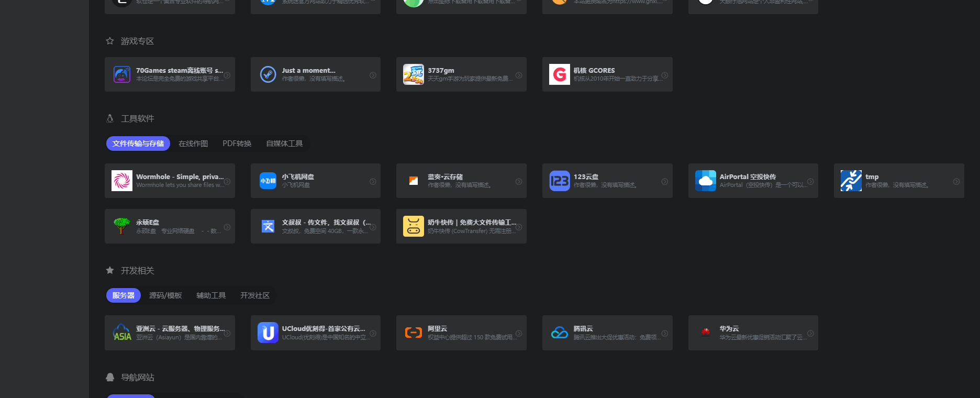This screenshot has height=398, width=980.
Task: Click the penguin icon beside 工具软件
Action: (110, 118)
